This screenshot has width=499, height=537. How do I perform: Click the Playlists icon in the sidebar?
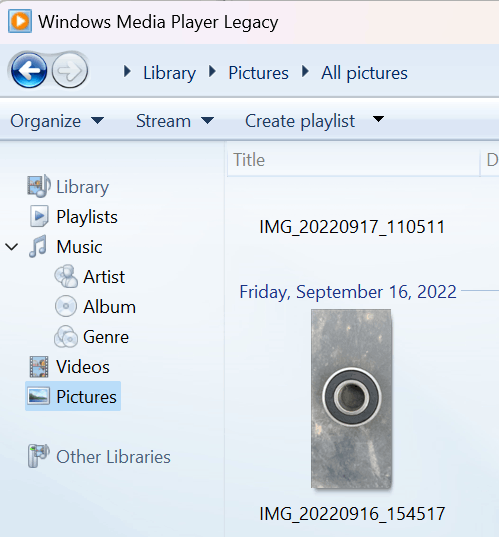coord(39,216)
